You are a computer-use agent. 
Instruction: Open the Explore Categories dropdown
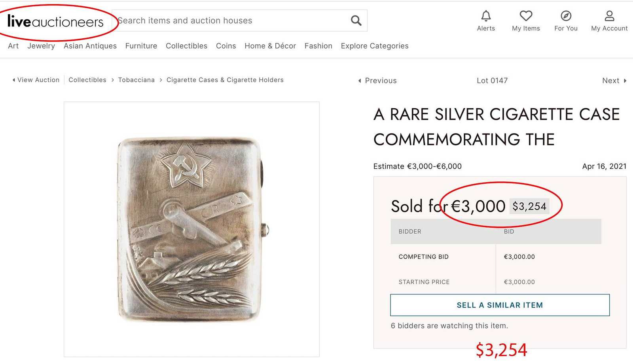(374, 46)
